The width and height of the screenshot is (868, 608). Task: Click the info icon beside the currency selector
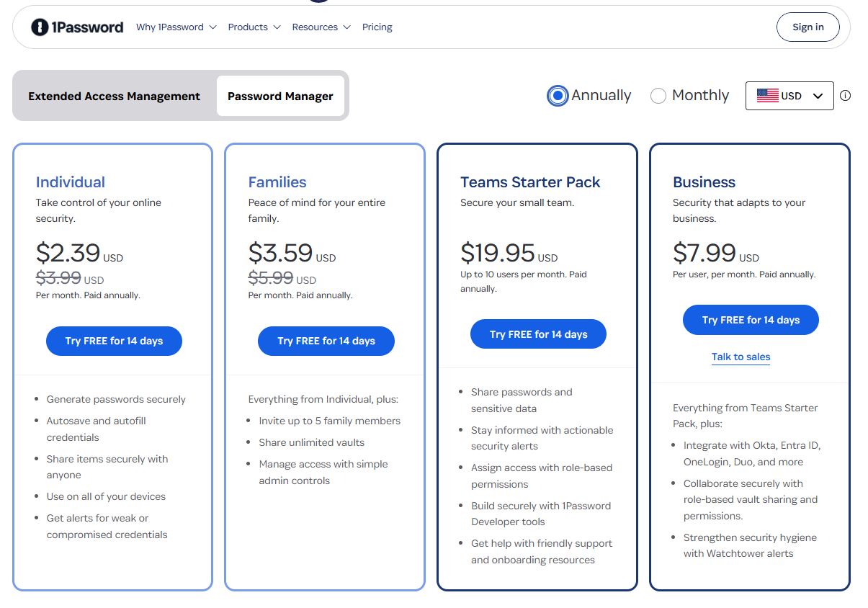(x=845, y=95)
